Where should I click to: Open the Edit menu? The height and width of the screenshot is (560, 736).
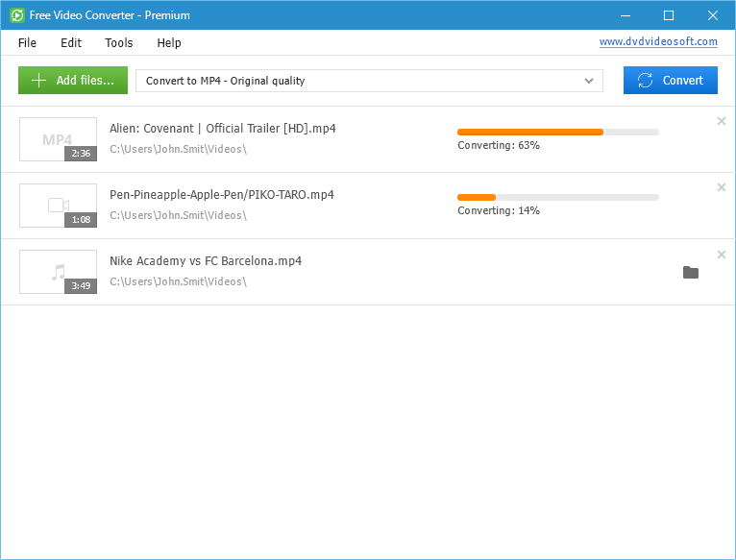pyautogui.click(x=71, y=43)
